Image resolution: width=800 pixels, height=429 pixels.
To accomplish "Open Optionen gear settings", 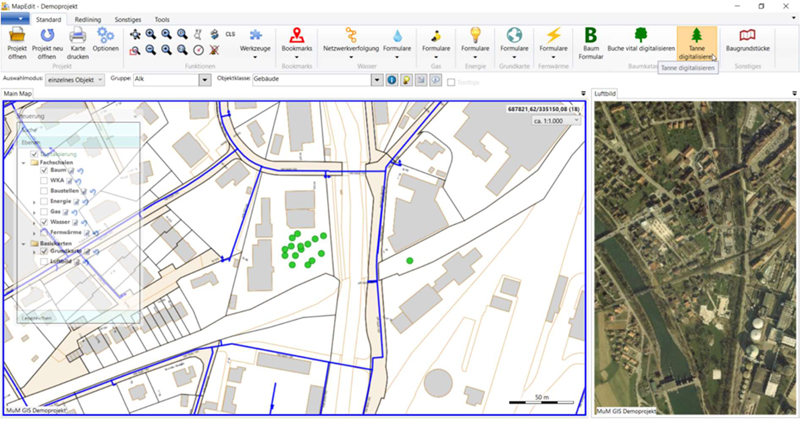I will tap(106, 36).
